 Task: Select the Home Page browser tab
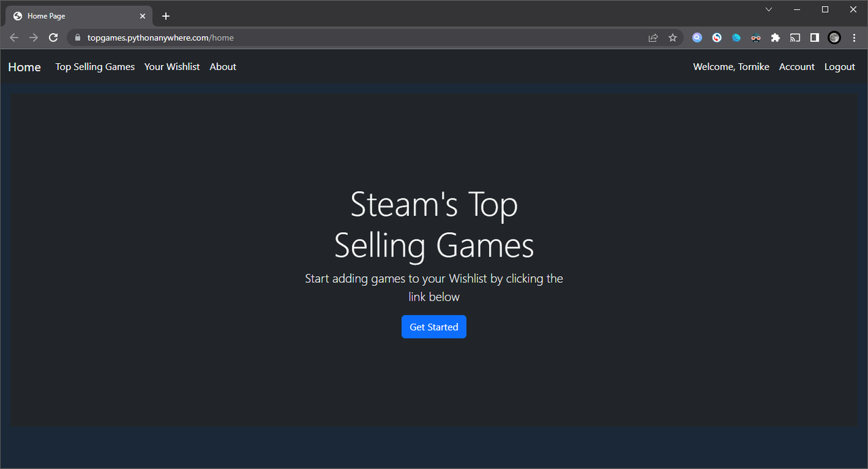[79, 16]
